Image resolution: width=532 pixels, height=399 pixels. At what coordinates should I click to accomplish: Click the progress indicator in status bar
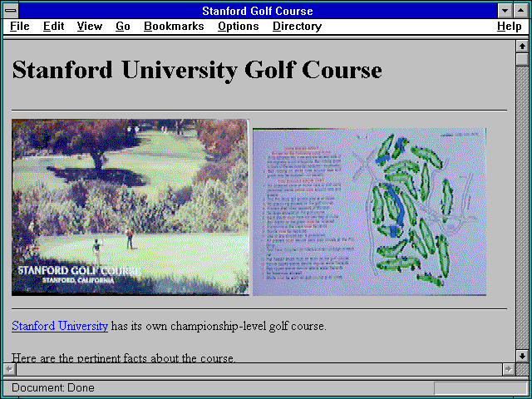(480, 388)
